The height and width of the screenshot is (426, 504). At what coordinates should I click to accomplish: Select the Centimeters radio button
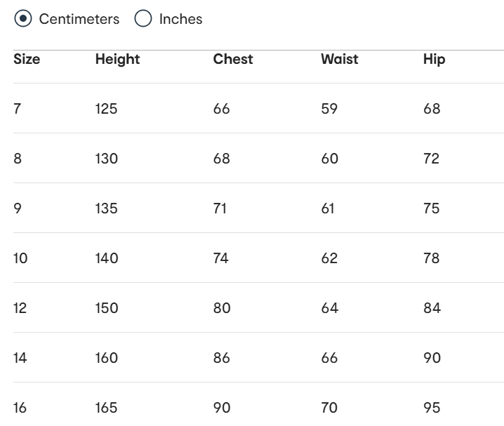tap(23, 19)
